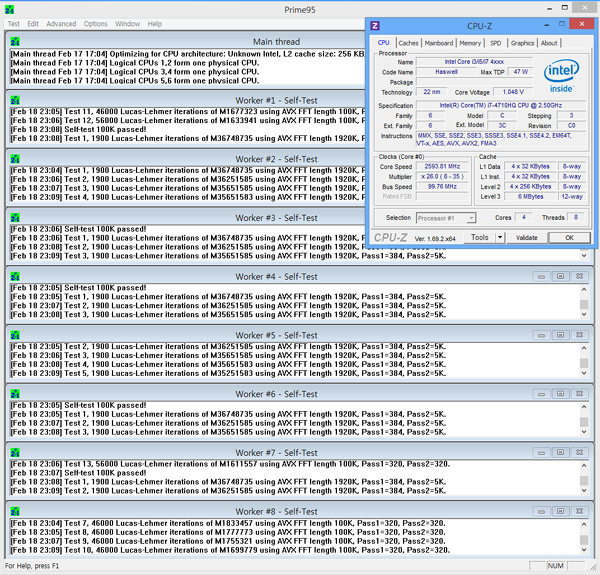Screen dimensions: 600x575
Task: Open the Help menu in Prime95
Action: pos(155,24)
